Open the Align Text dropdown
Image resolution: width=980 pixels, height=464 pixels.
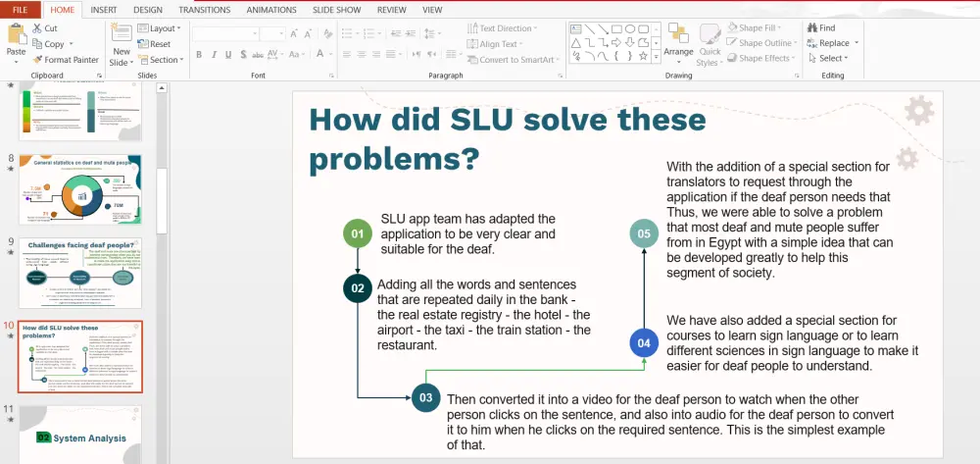pos(495,44)
